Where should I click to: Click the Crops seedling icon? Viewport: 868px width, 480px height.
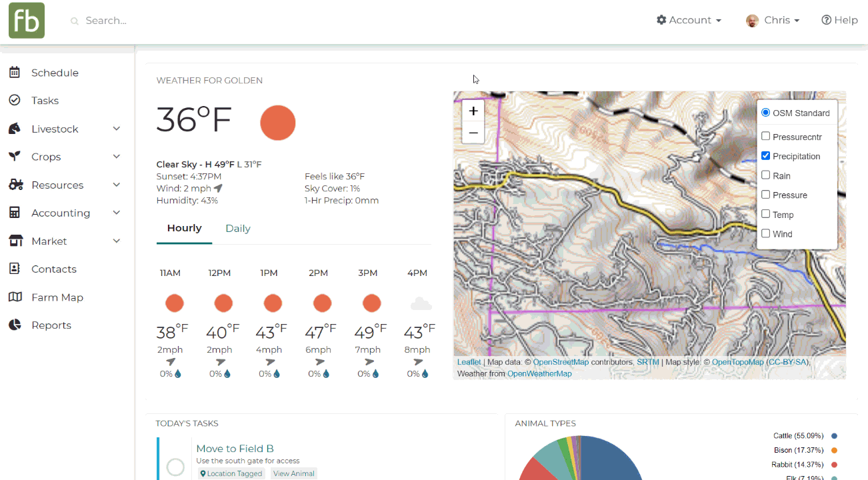(15, 157)
